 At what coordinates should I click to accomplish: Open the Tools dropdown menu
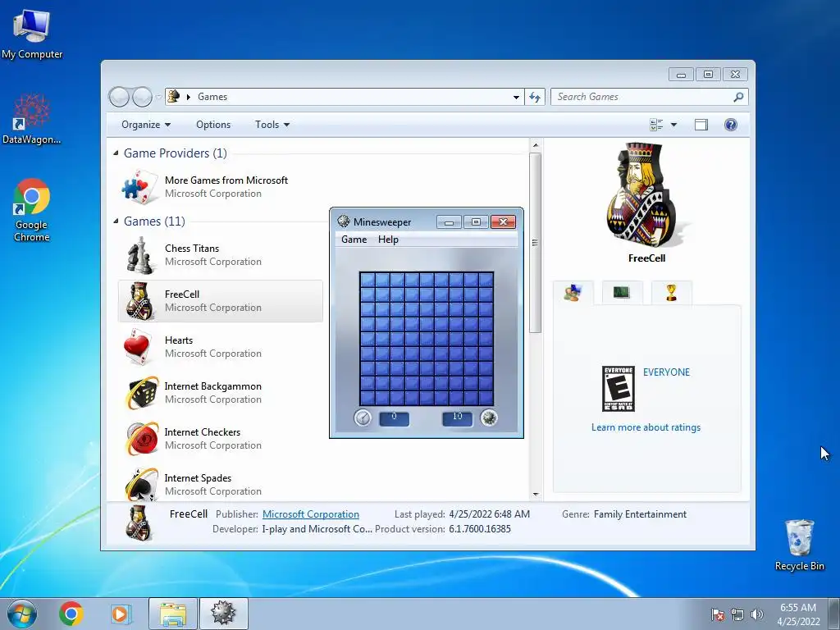pos(272,125)
